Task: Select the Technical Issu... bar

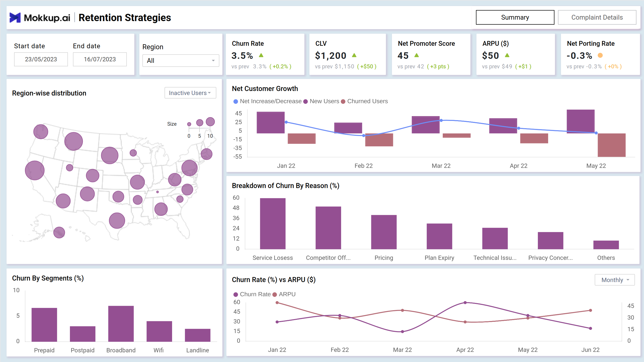Action: [x=495, y=239]
